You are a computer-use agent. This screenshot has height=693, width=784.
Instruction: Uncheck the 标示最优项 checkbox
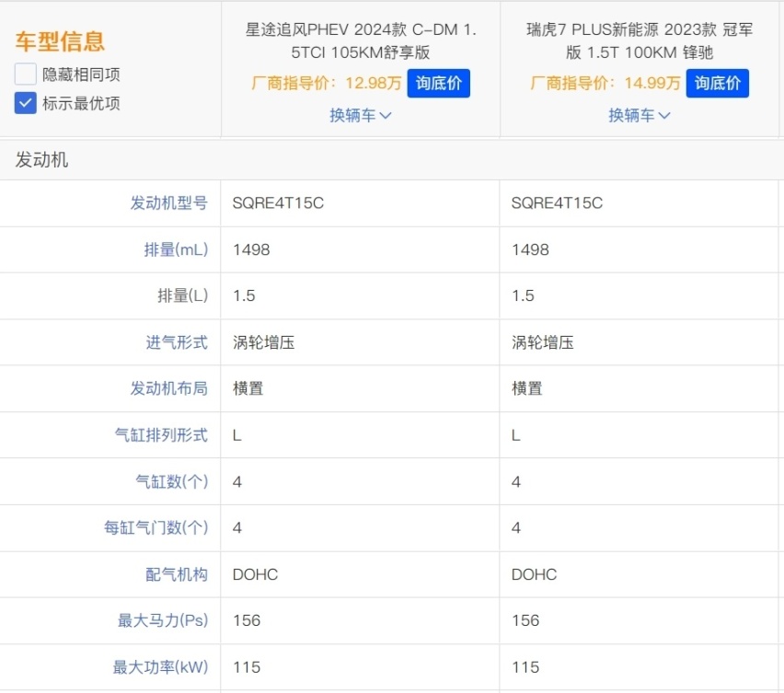point(26,103)
